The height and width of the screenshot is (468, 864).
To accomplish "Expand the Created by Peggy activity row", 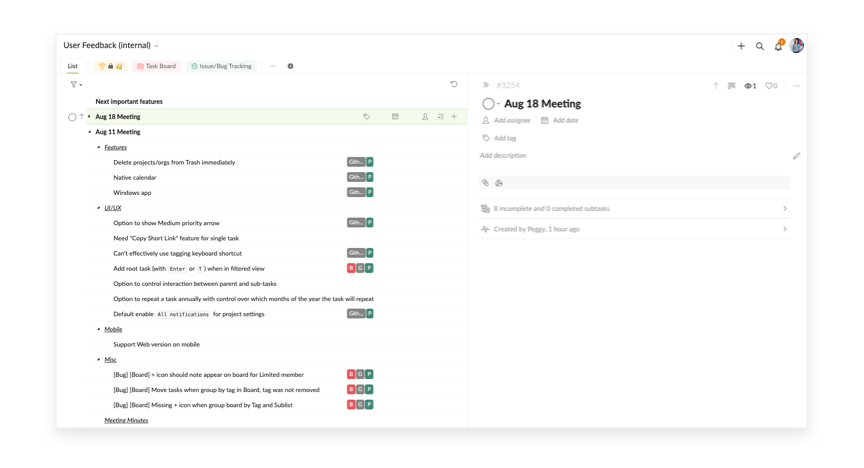I will point(634,229).
